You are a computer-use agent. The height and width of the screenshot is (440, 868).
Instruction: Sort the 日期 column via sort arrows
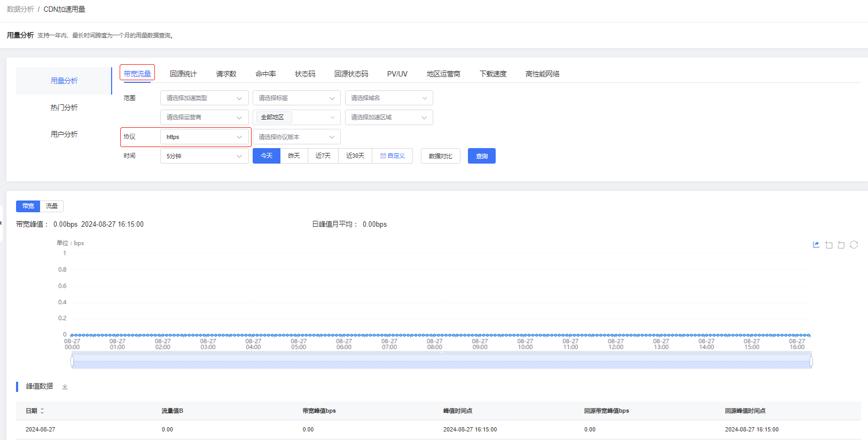pos(42,411)
